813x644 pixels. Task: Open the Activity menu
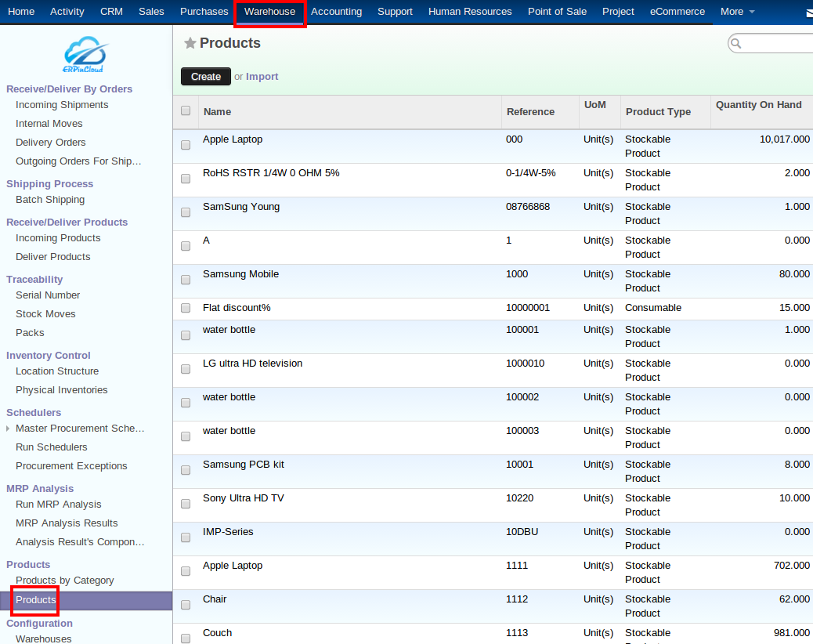pyautogui.click(x=67, y=12)
